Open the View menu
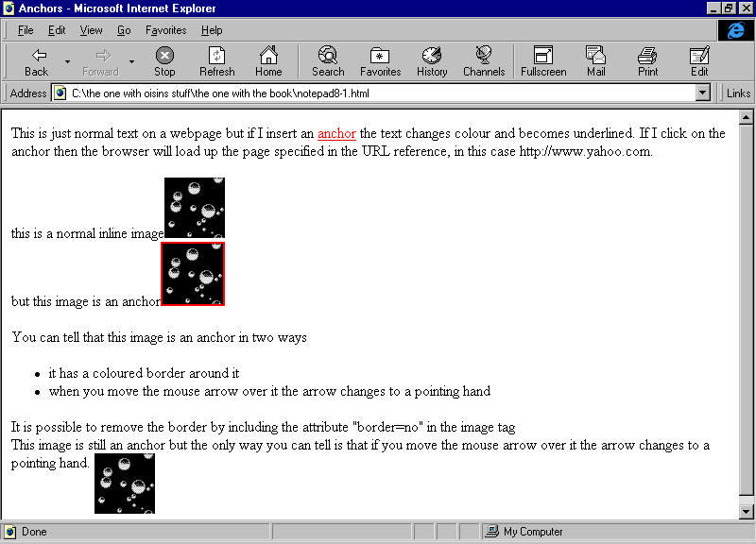Viewport: 756px width, 544px height. click(x=91, y=30)
